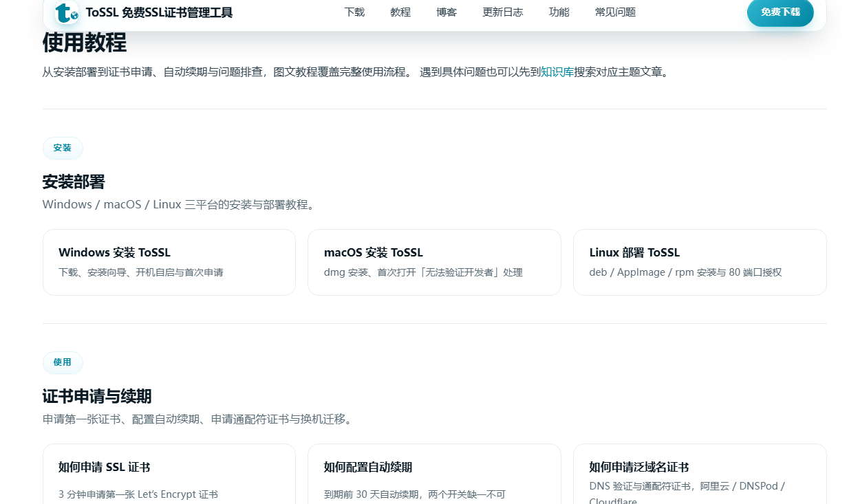This screenshot has height=504, width=858.
Task: Click text 申请第一张证书、配置自动续期、申请通配符证书与换机迁移
Action: point(197,419)
